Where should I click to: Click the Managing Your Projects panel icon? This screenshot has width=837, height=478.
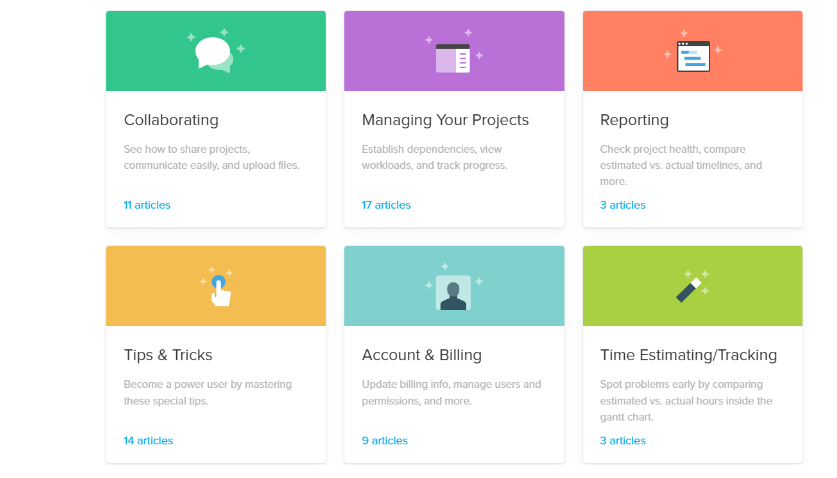tap(453, 58)
